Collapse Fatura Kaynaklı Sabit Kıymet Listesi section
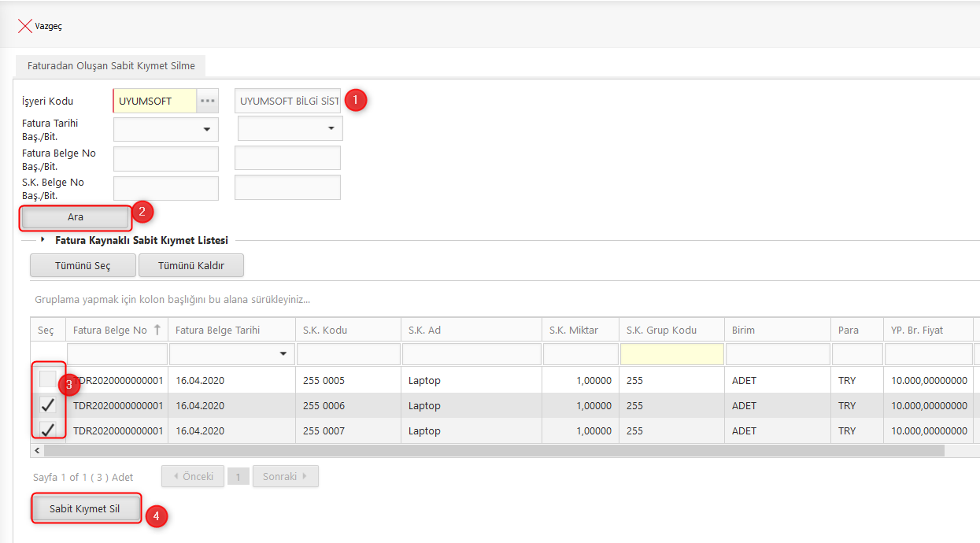The image size is (980, 543). click(43, 240)
